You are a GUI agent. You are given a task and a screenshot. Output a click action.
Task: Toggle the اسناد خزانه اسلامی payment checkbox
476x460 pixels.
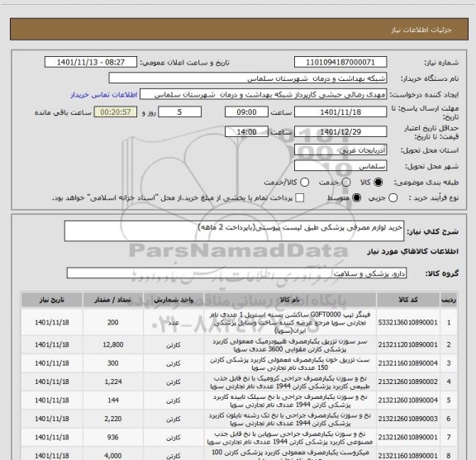pos(300,198)
